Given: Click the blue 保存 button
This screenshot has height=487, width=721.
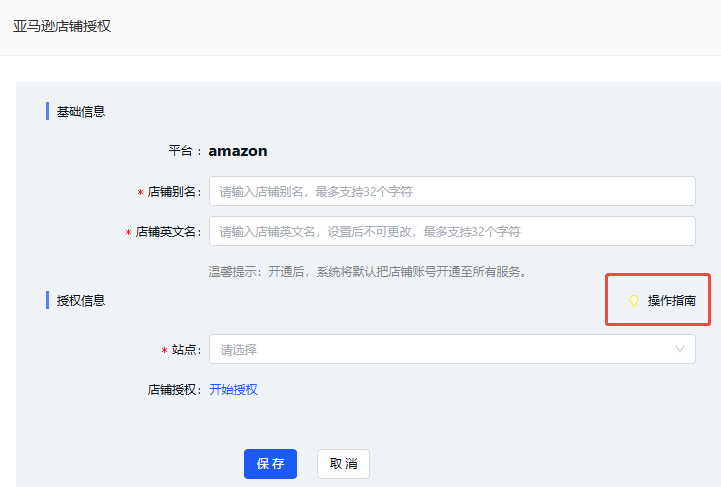Looking at the screenshot, I should 270,464.
